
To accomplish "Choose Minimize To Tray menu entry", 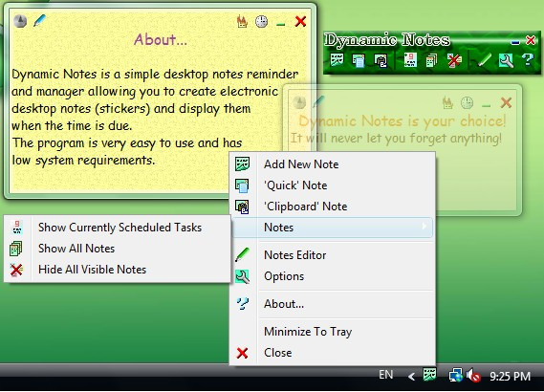I will pos(333,332).
